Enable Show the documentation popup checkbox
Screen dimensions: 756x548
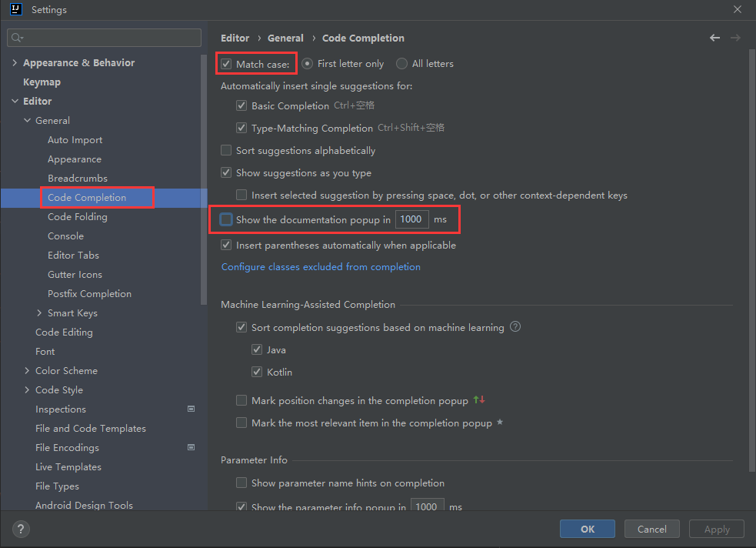226,219
